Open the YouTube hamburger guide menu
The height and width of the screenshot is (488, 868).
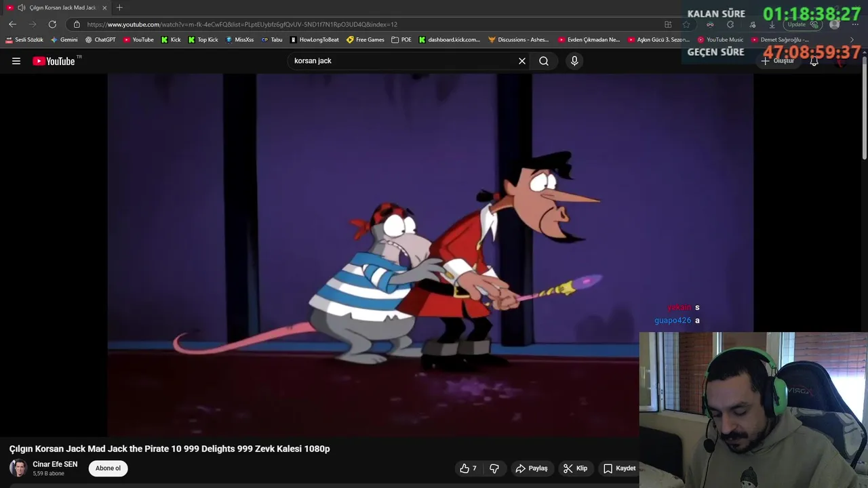[x=16, y=61]
